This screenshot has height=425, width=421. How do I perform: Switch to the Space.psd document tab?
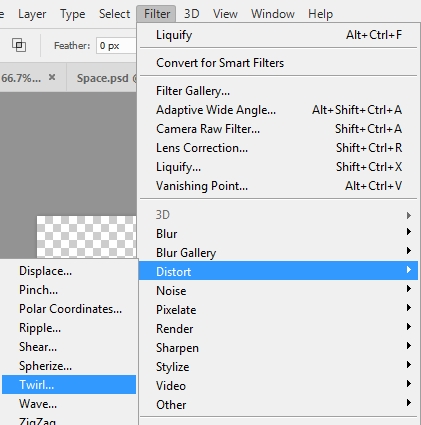[x=102, y=78]
